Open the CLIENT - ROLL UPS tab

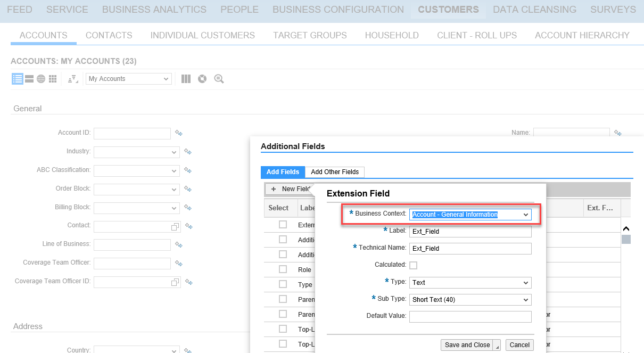pos(477,35)
